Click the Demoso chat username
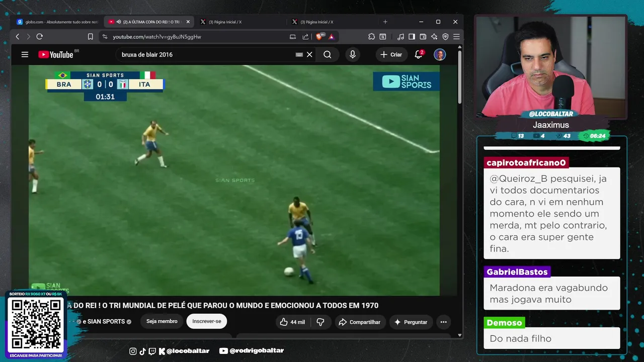This screenshot has width=644, height=362. coord(504,323)
